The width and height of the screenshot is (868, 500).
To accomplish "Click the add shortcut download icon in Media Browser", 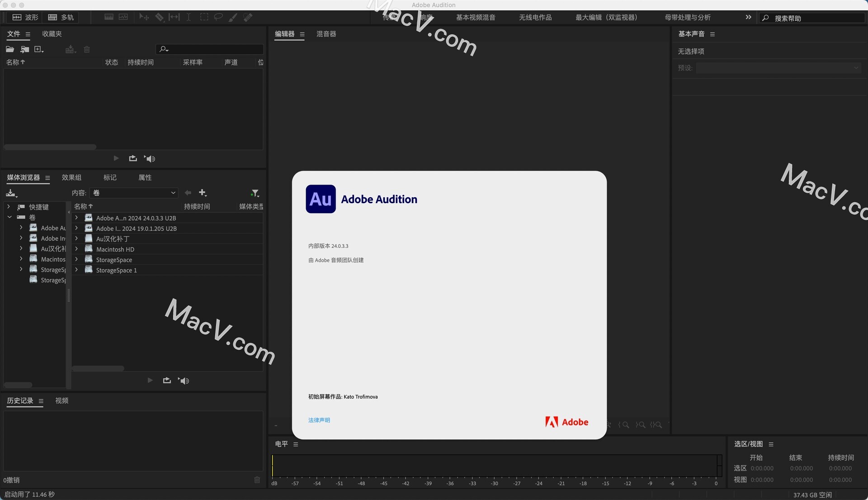I will 11,193.
